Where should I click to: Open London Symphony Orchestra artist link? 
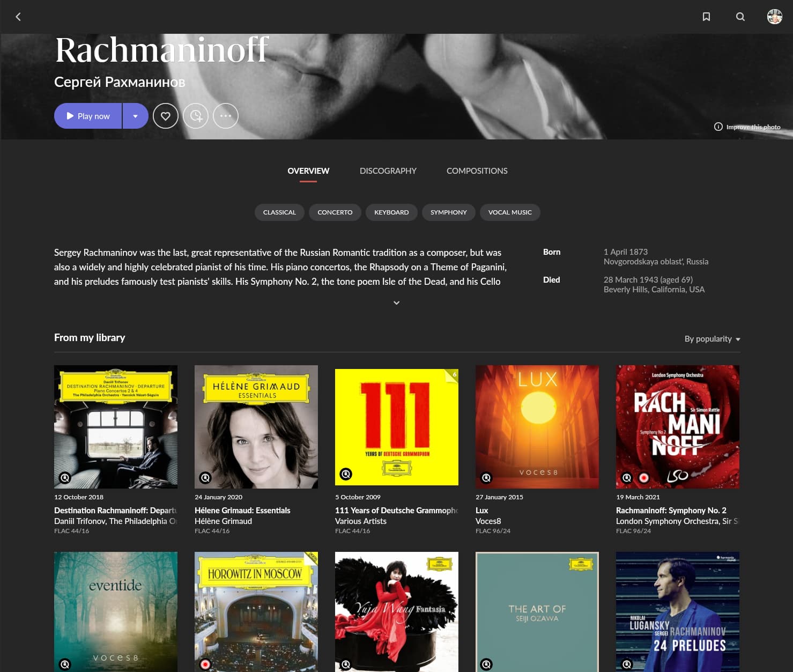[x=677, y=521]
